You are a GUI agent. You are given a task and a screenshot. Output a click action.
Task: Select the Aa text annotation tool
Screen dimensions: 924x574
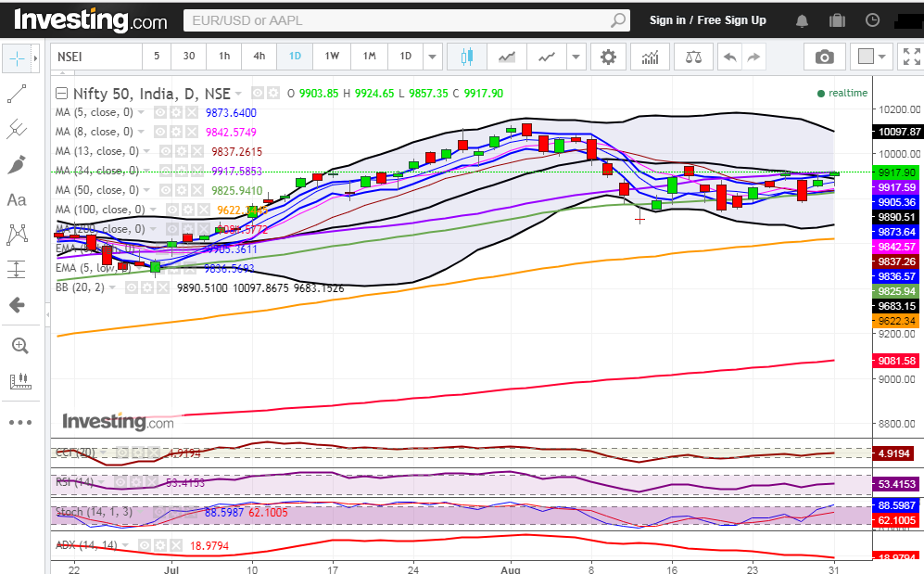pos(17,199)
